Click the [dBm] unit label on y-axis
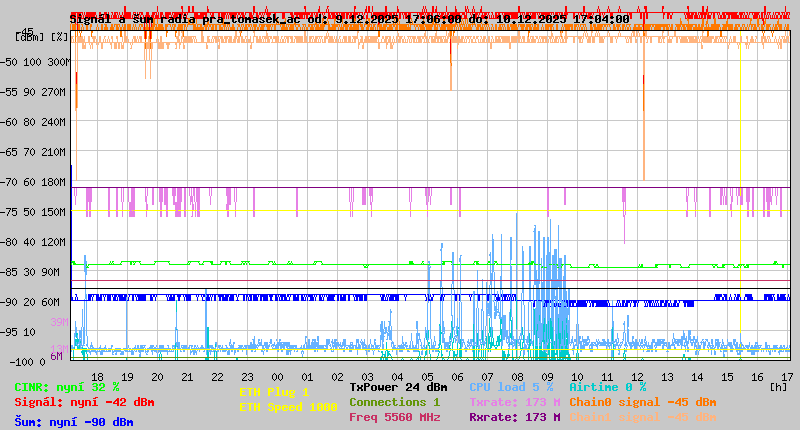 point(29,36)
